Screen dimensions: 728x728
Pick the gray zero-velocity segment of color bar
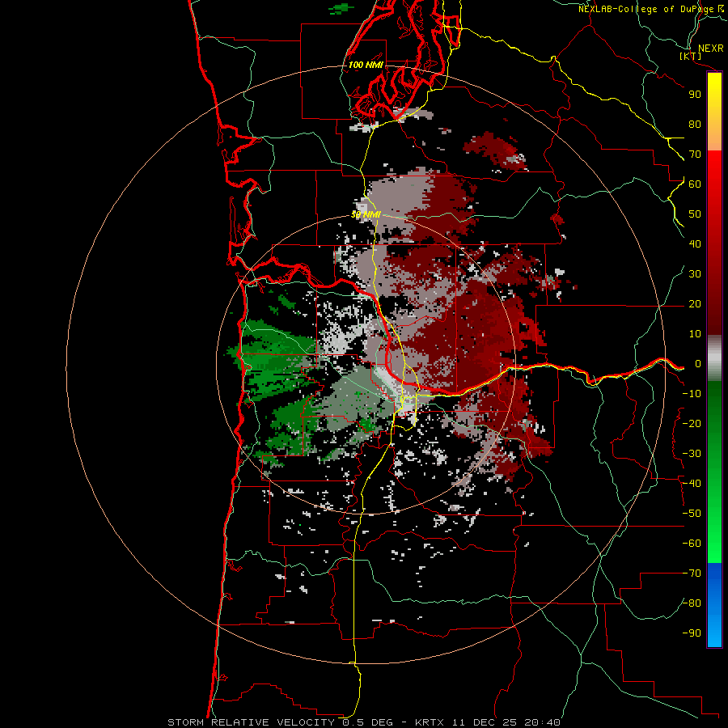(714, 358)
